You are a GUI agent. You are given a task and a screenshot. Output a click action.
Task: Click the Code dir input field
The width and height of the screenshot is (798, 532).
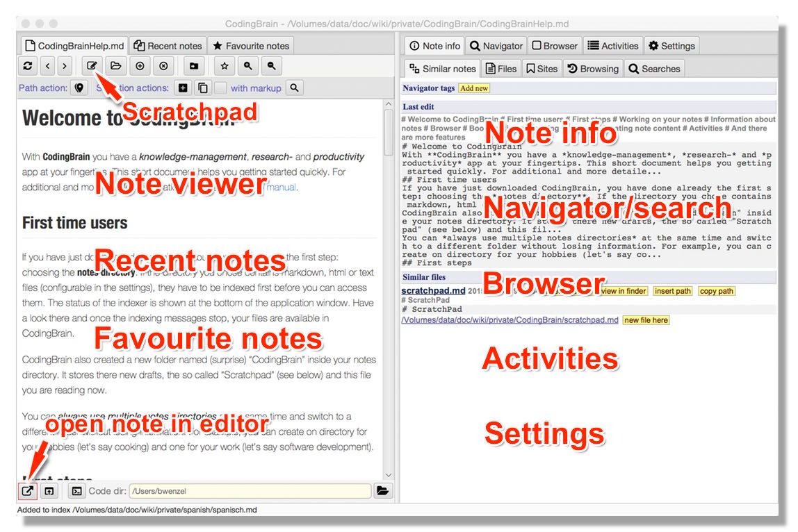coord(250,491)
